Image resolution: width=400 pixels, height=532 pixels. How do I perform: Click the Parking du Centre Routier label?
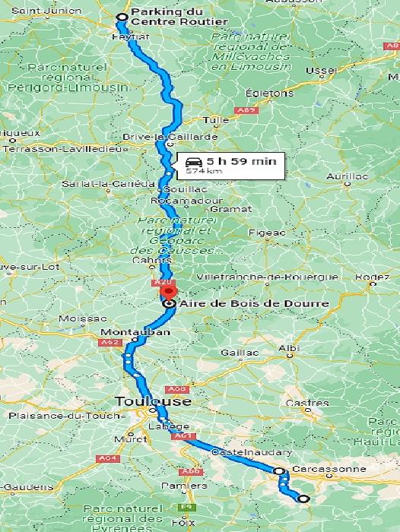click(x=179, y=17)
